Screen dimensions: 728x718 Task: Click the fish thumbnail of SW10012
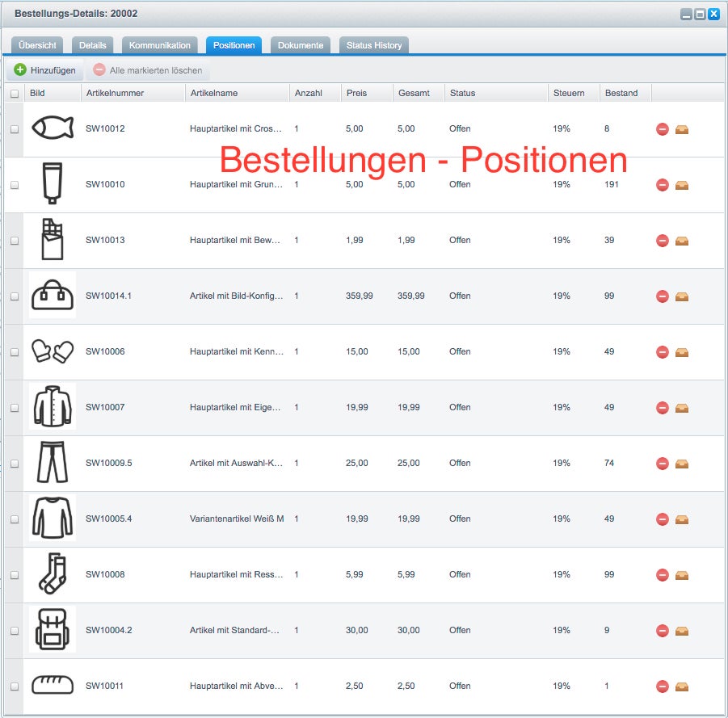tap(53, 127)
